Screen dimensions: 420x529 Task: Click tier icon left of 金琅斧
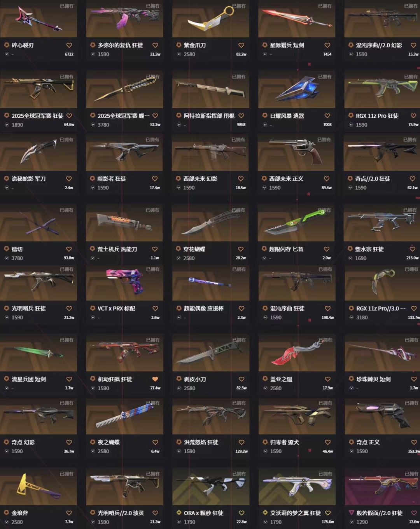(7, 513)
